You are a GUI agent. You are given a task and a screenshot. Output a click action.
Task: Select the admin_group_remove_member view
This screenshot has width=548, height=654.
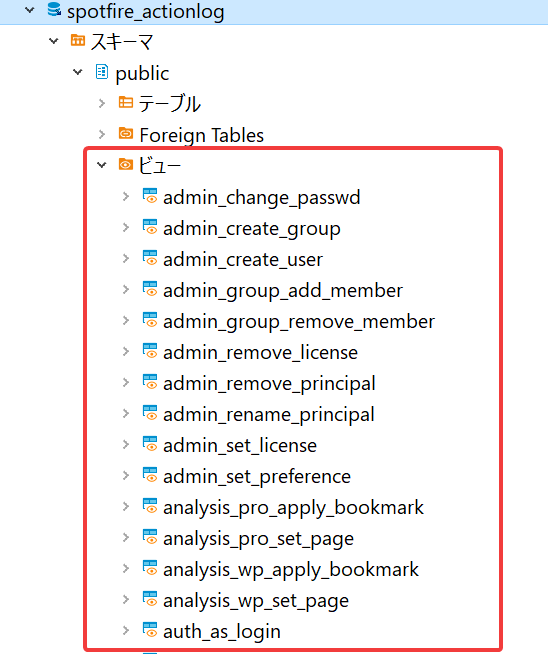click(299, 322)
